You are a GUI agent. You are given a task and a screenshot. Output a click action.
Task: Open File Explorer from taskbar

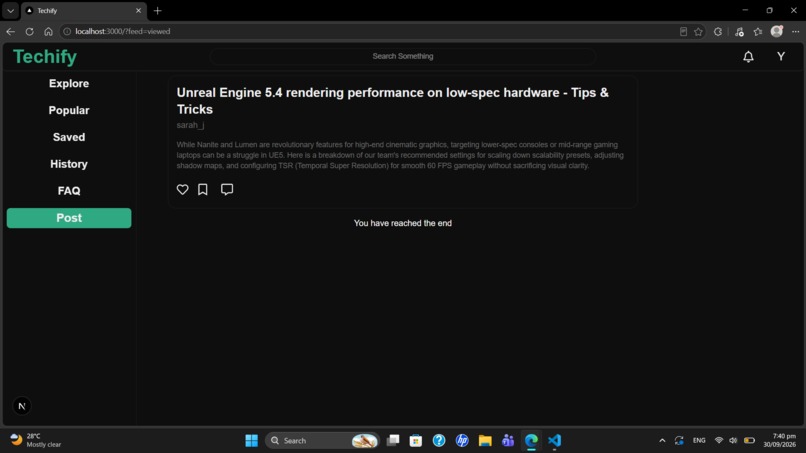pyautogui.click(x=485, y=441)
